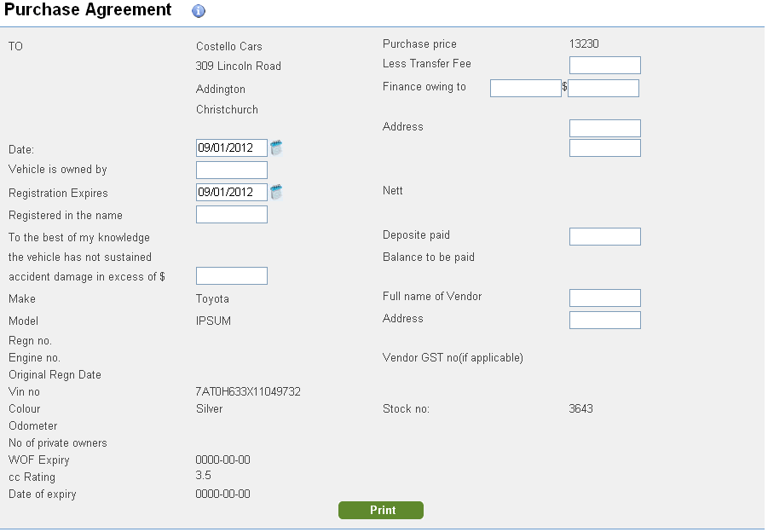Open calendar picker for Registration Expires
768x532 pixels.
(276, 192)
